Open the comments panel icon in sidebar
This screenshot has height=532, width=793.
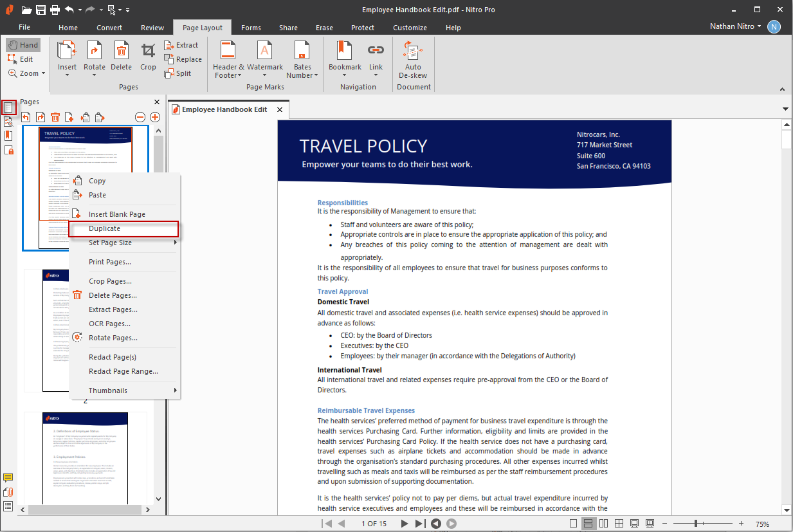click(8, 478)
